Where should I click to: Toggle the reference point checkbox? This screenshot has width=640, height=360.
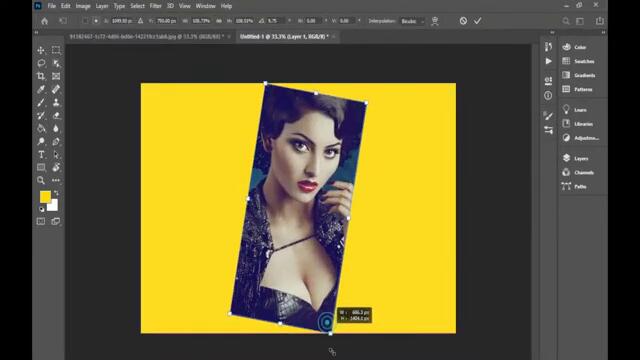pyautogui.click(x=85, y=21)
